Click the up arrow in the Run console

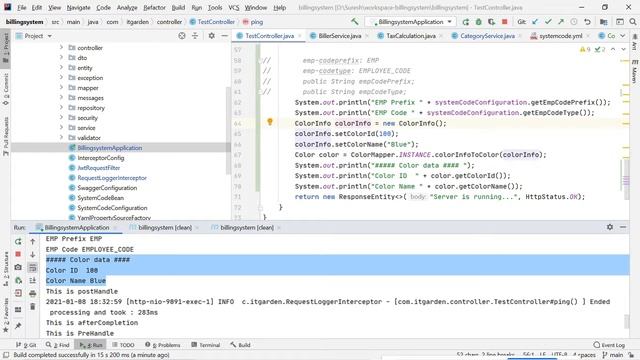tap(33, 242)
